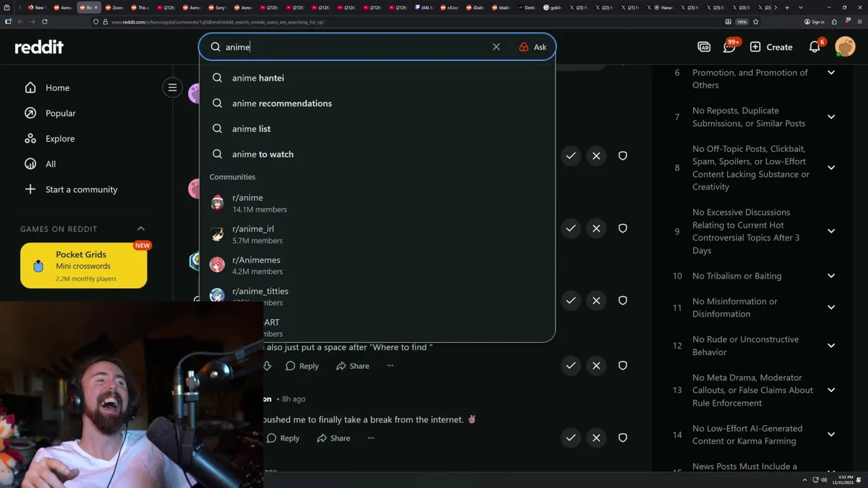
Task: Open more options under 'Where to find' comment
Action: [390, 366]
